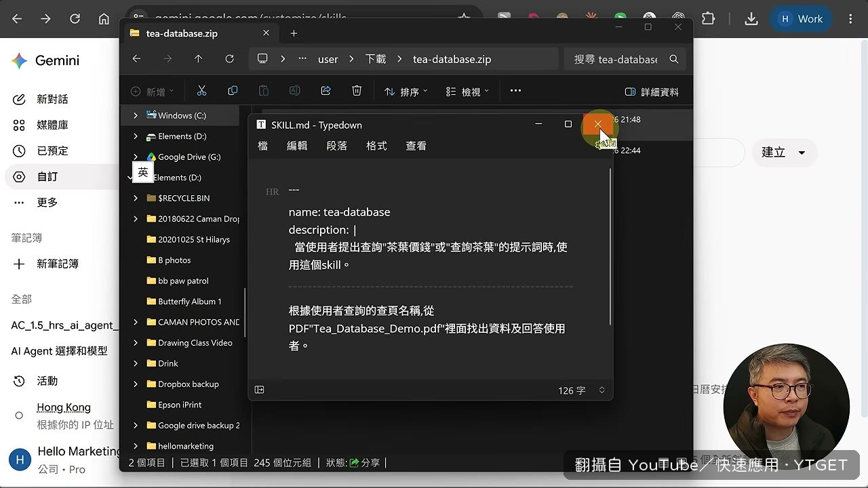Toggle Typedown word count options arrow
The width and height of the screenshot is (868, 488).
(x=601, y=390)
